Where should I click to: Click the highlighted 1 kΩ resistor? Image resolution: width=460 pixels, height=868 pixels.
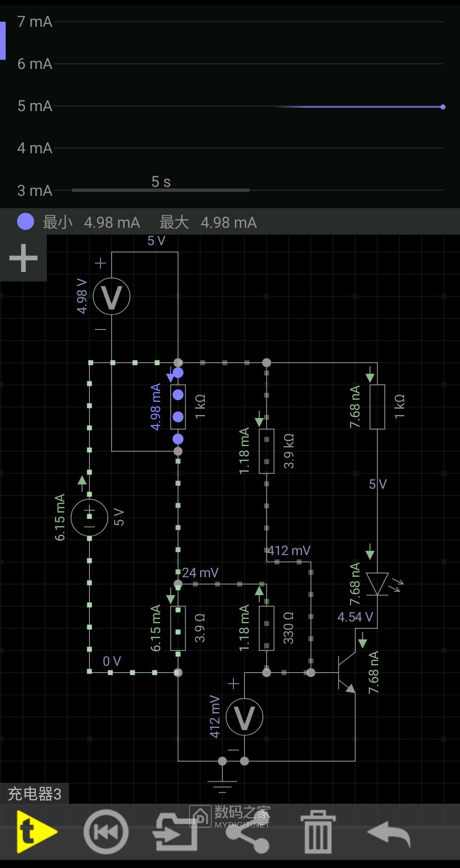click(178, 407)
